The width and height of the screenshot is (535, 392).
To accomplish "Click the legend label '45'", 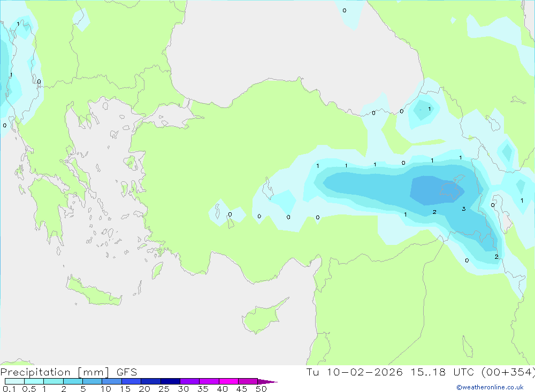I will pyautogui.click(x=242, y=389).
